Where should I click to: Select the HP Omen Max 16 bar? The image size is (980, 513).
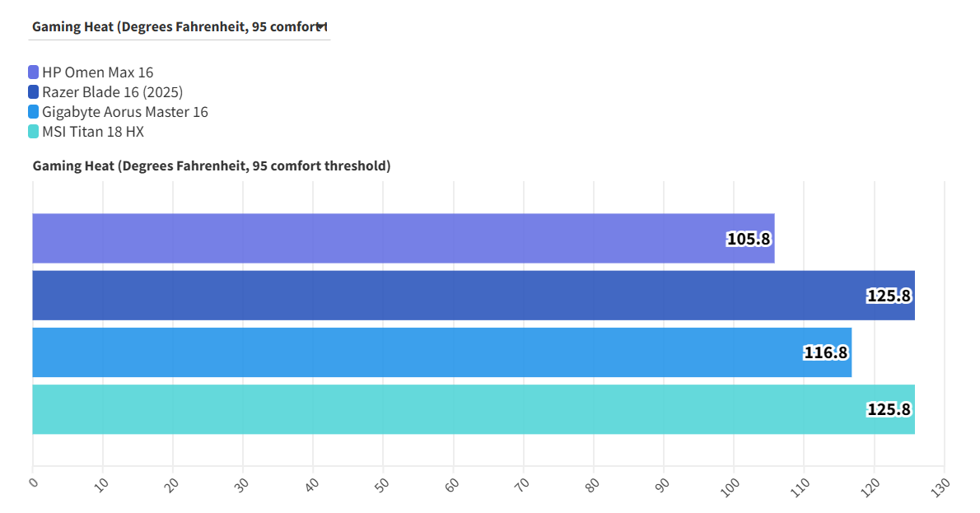[x=371, y=239]
